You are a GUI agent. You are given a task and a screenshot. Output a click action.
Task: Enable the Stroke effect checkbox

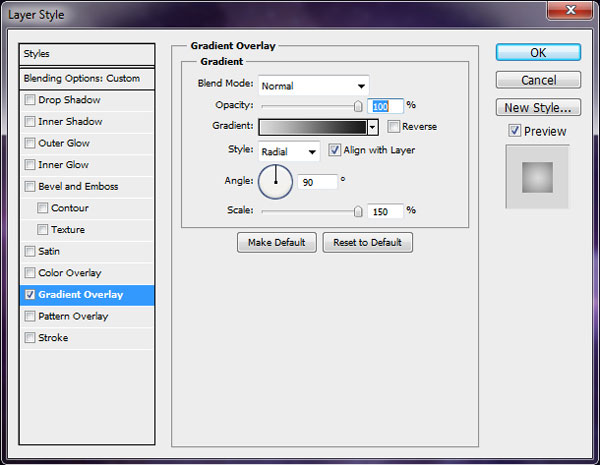30,338
